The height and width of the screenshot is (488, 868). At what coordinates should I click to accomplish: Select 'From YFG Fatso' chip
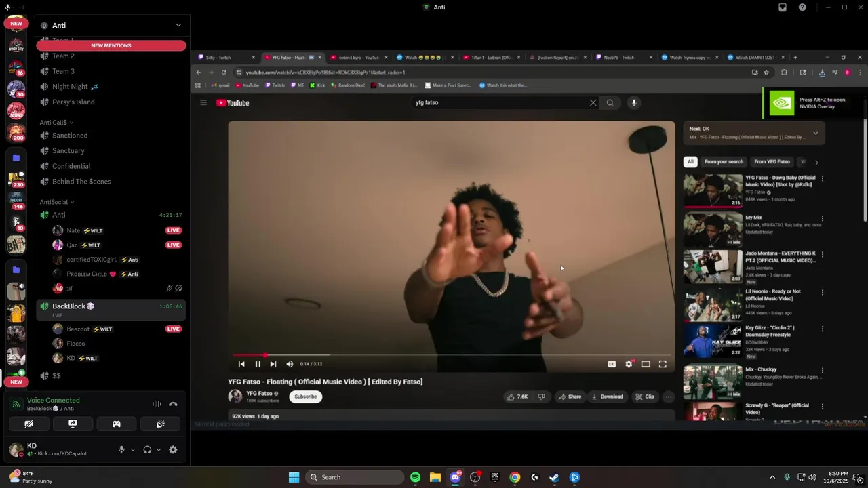[x=772, y=162]
